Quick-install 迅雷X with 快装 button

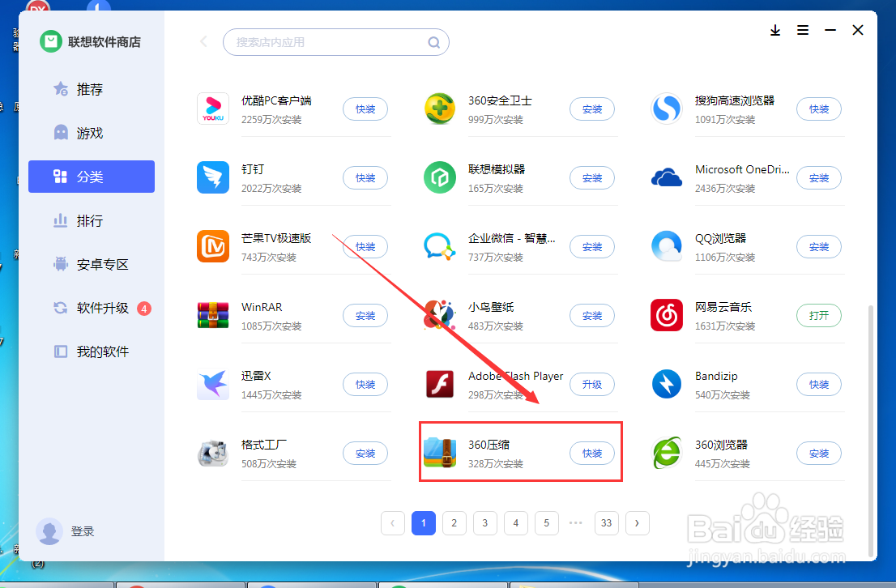tap(365, 384)
